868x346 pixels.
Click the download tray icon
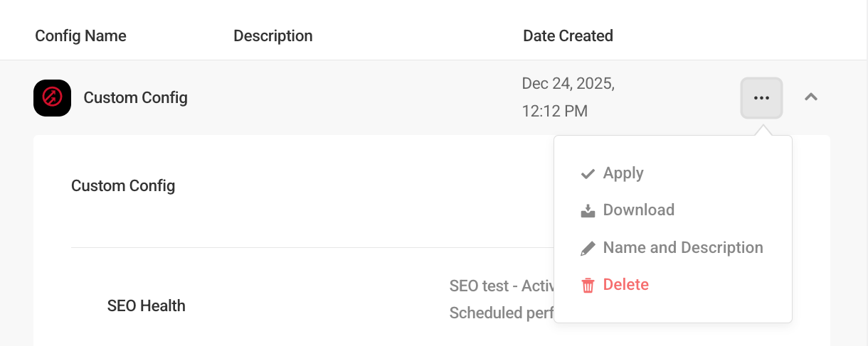tap(588, 211)
